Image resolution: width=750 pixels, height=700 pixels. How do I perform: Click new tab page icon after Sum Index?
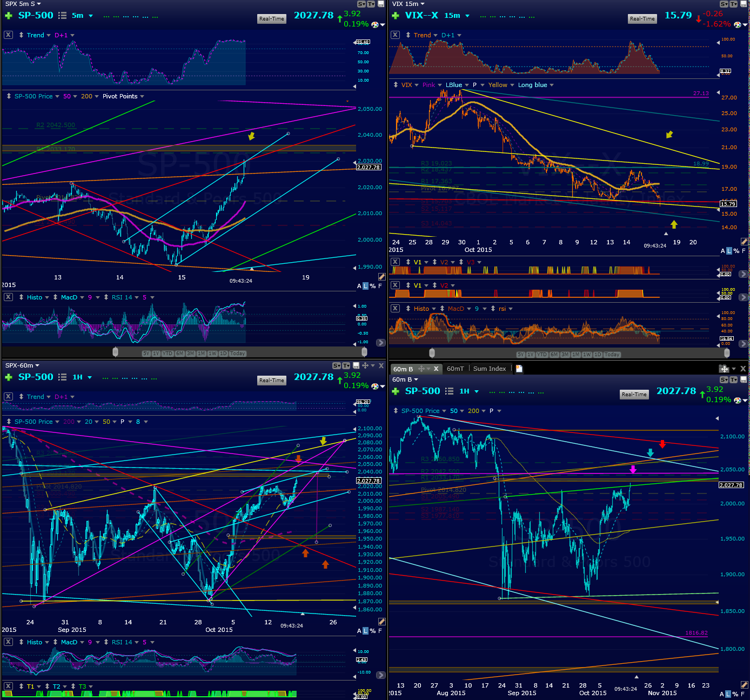click(519, 369)
